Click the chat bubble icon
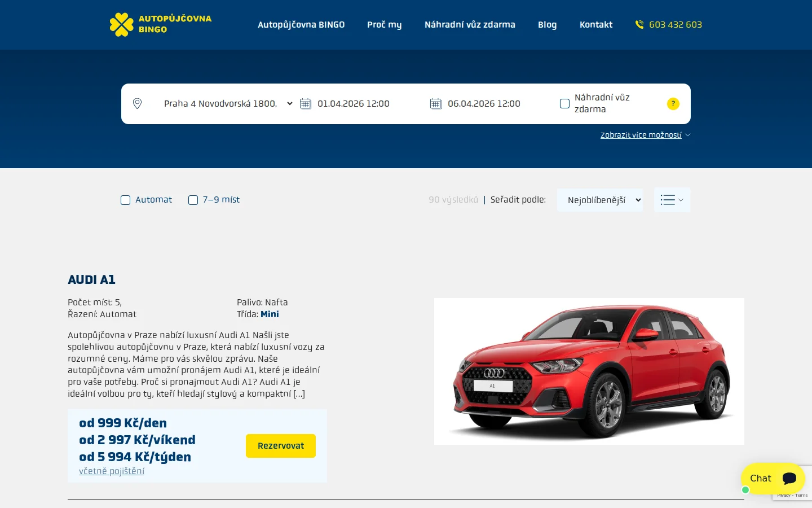This screenshot has height=508, width=812. (x=789, y=479)
